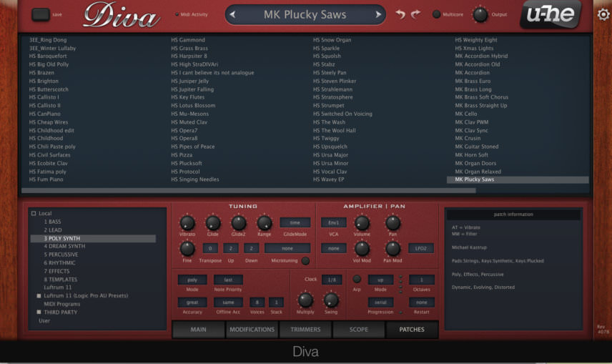Open Accuracy dropdown showing great

click(x=192, y=302)
